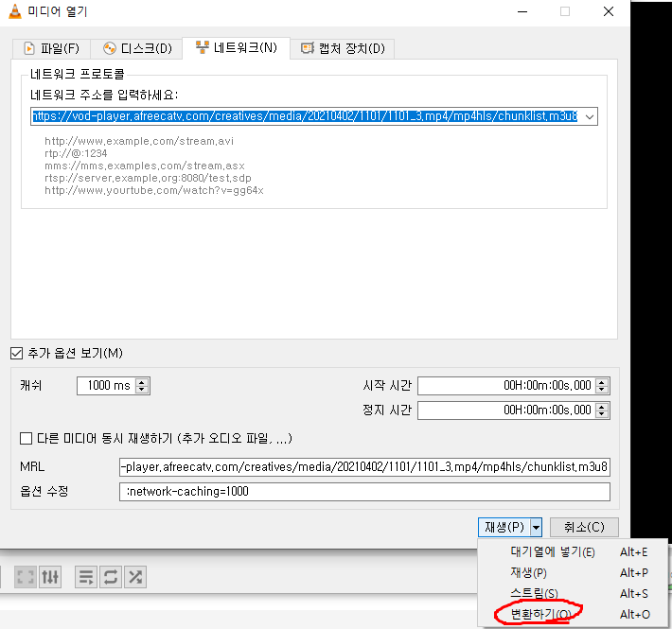Enable 다른 미디어 동시 재생하기 checkbox

click(27, 439)
